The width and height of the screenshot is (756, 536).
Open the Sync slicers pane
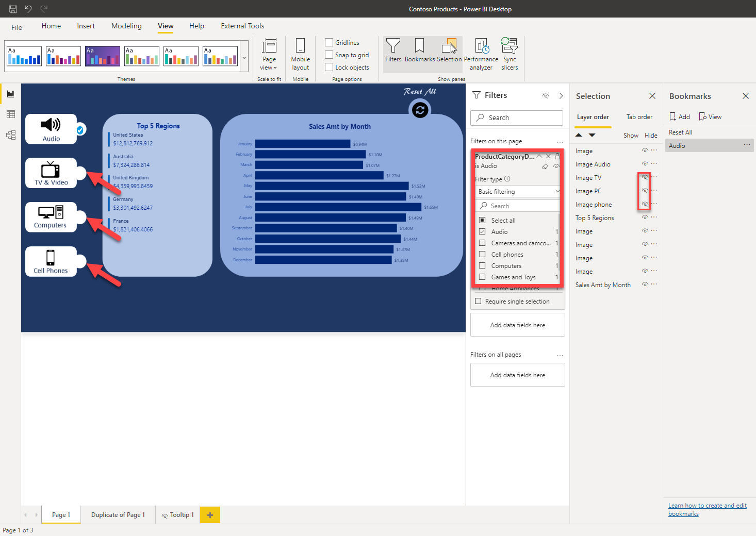coord(510,55)
